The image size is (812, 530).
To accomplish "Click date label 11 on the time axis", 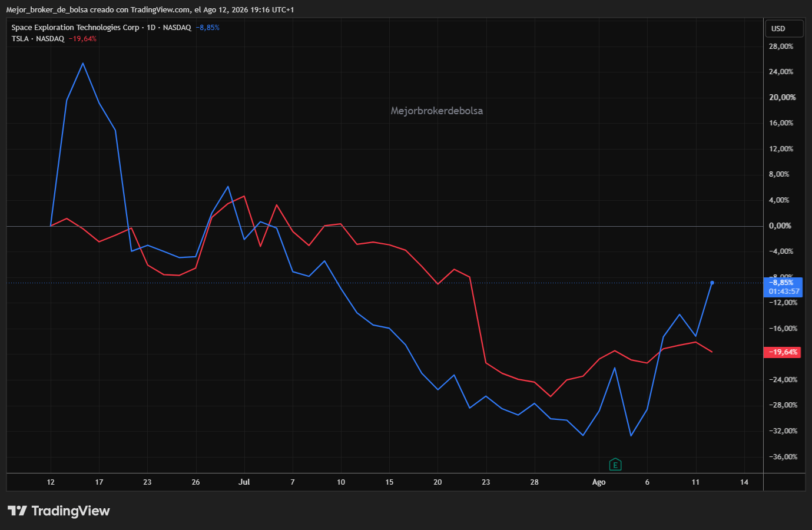I will coord(695,482).
